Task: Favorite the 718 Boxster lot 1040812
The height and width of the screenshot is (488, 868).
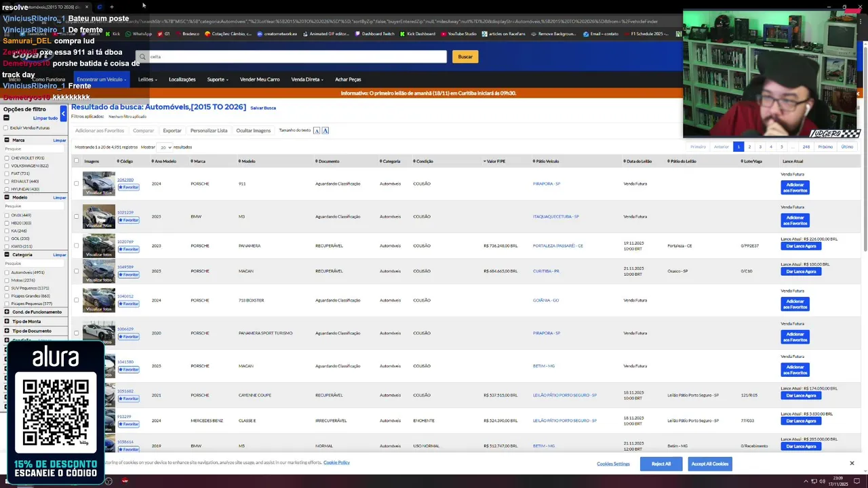Action: click(x=129, y=304)
